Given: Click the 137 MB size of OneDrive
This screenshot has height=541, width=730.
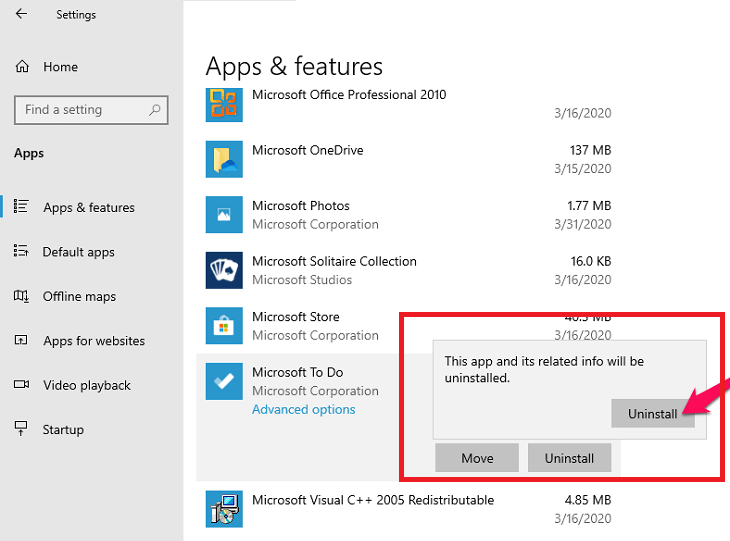Looking at the screenshot, I should click(590, 150).
